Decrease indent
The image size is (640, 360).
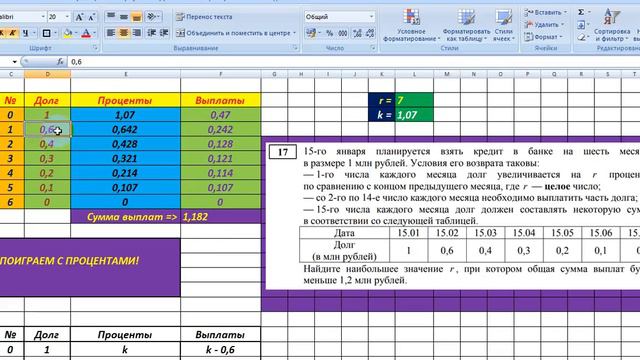click(151, 33)
